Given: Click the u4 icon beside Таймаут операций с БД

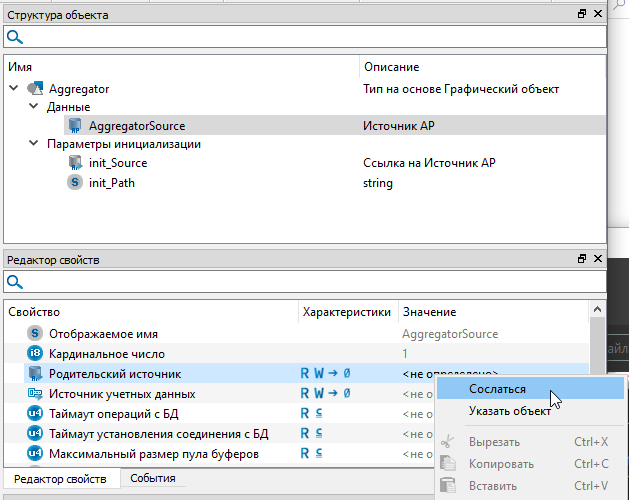Looking at the screenshot, I should (35, 414).
